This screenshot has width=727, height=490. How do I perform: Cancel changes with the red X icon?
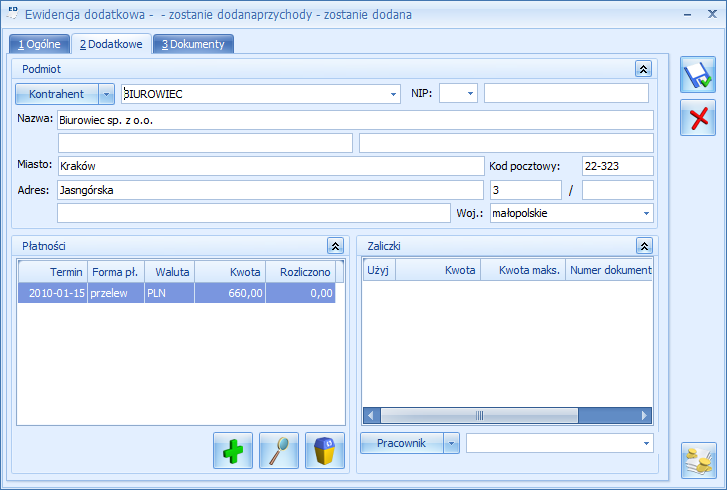point(698,118)
